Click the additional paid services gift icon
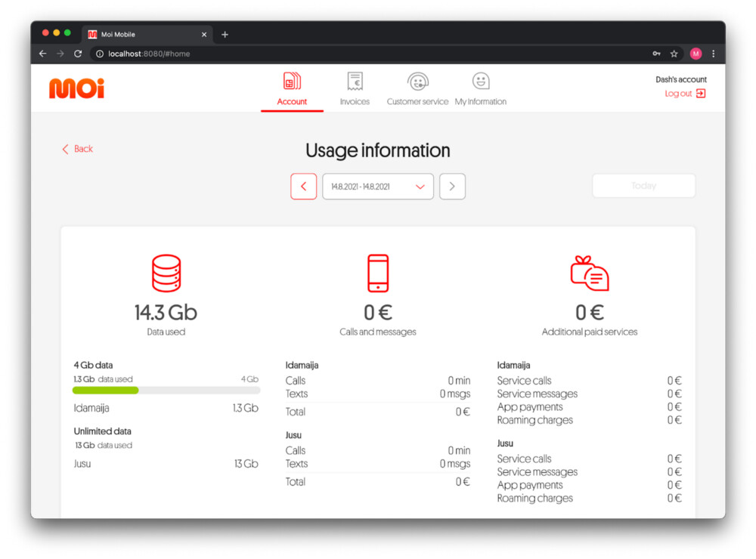Image resolution: width=756 pixels, height=559 pixels. (589, 273)
